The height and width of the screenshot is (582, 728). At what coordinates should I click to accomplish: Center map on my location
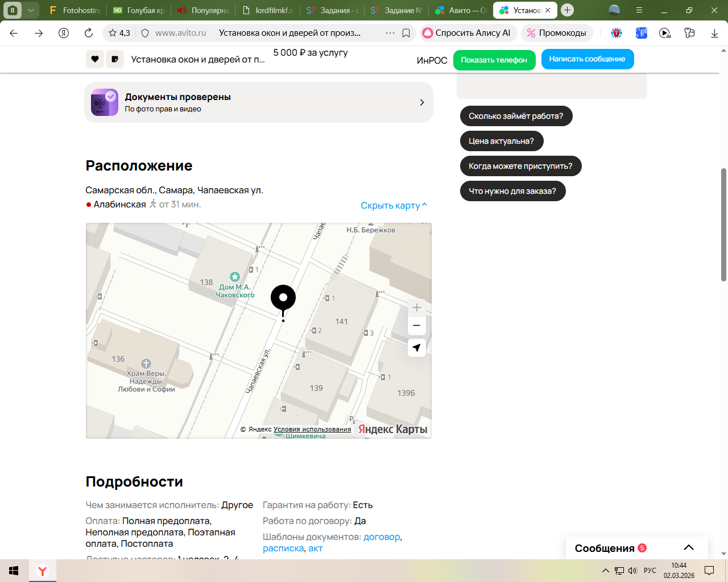[417, 348]
